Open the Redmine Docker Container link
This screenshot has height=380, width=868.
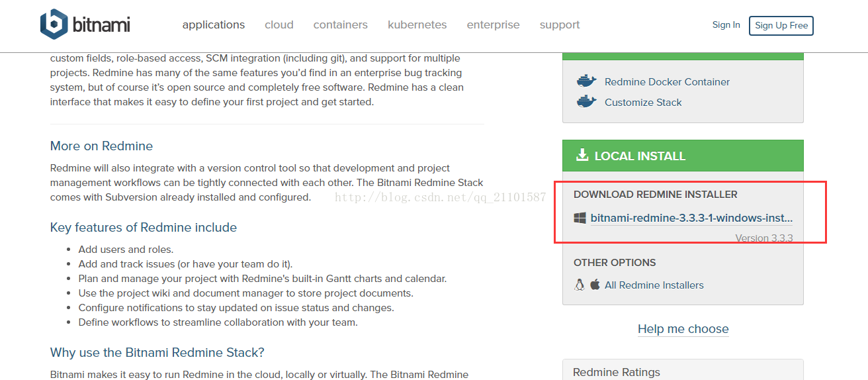[668, 81]
